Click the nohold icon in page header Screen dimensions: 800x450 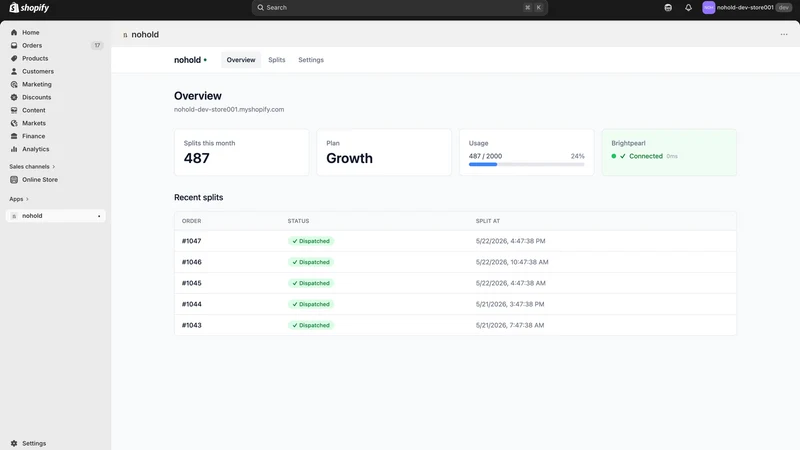(125, 35)
